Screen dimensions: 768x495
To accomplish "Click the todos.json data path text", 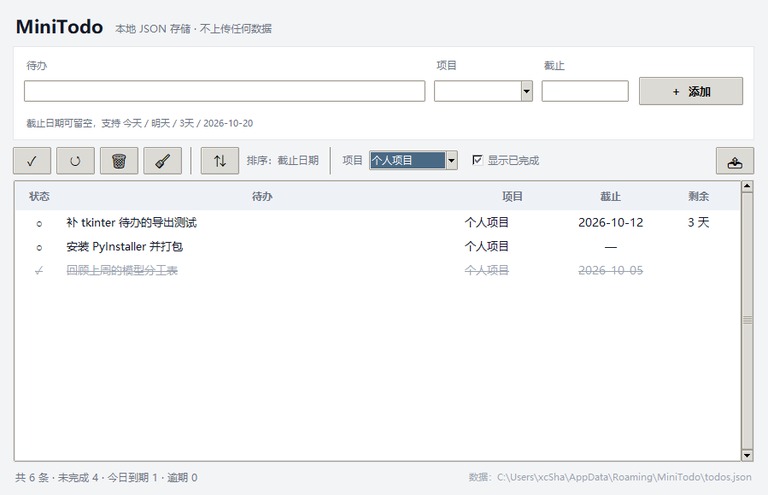I will click(x=610, y=477).
